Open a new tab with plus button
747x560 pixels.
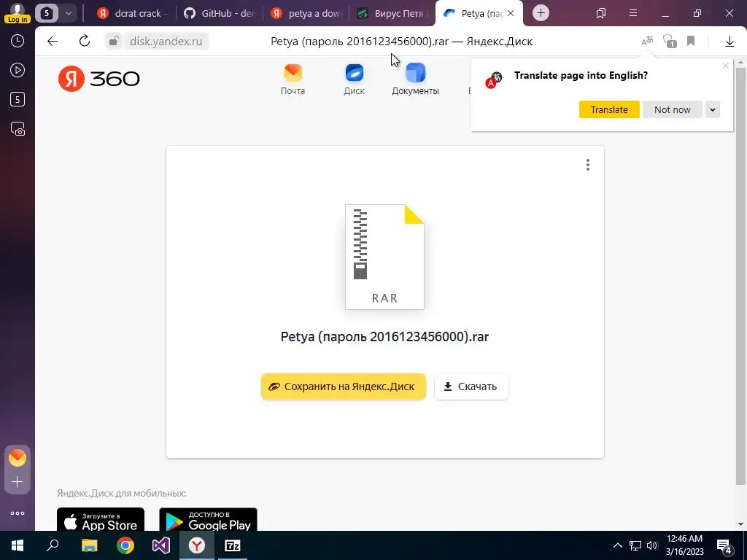pos(541,13)
